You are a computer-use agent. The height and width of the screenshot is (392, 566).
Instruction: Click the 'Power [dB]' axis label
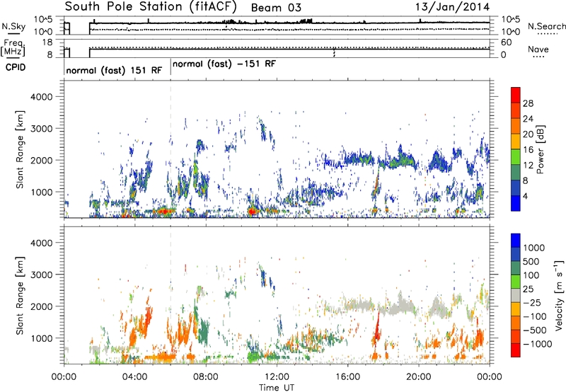click(x=541, y=149)
